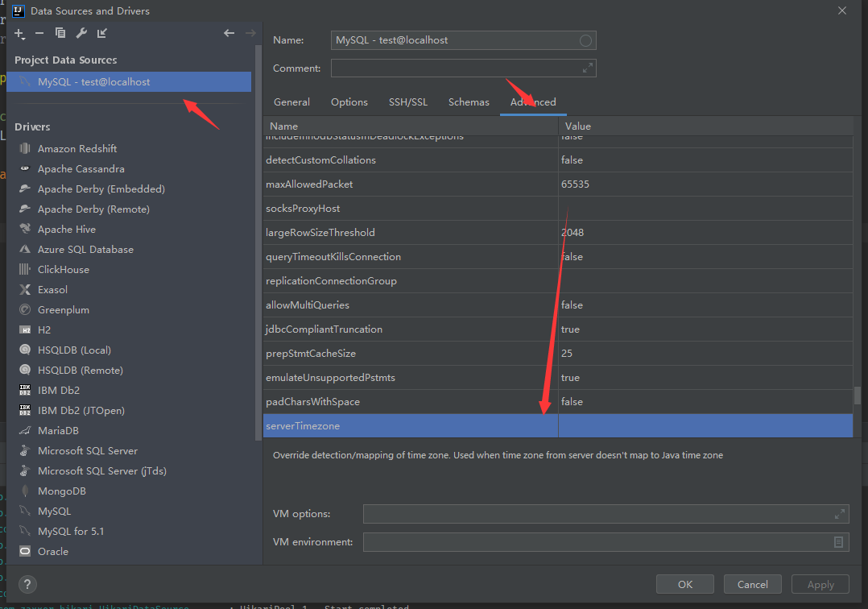Viewport: 868px width, 609px height.
Task: Click value 65535 of maxAllowedPacket
Action: (x=575, y=184)
